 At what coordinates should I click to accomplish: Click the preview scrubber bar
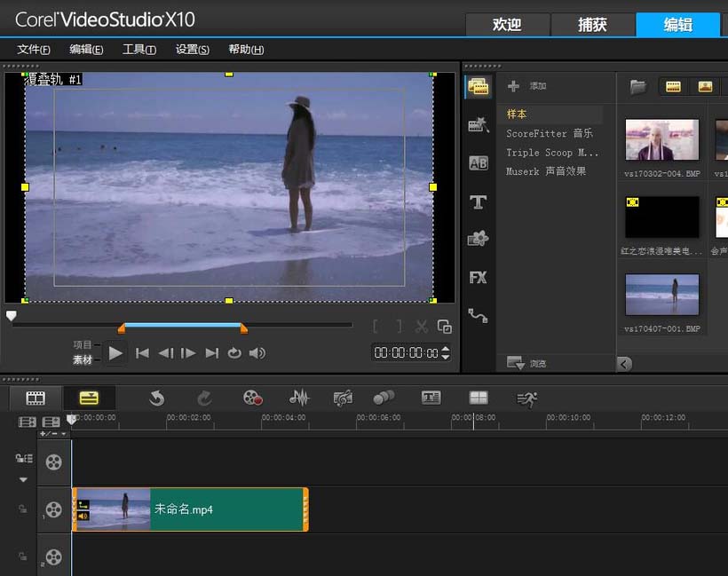(182, 325)
